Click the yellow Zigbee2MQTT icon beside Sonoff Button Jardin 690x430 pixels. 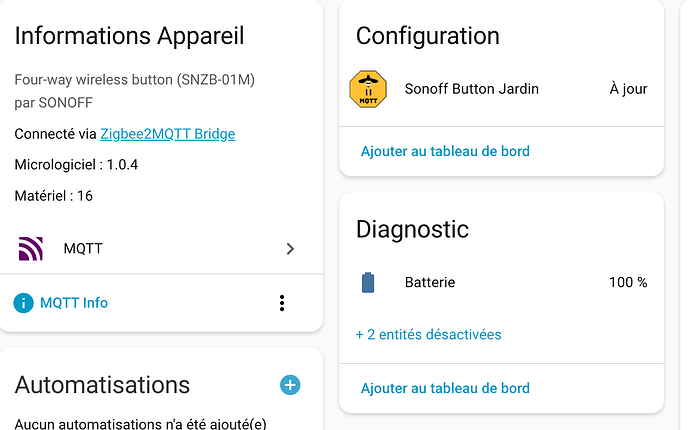click(367, 89)
